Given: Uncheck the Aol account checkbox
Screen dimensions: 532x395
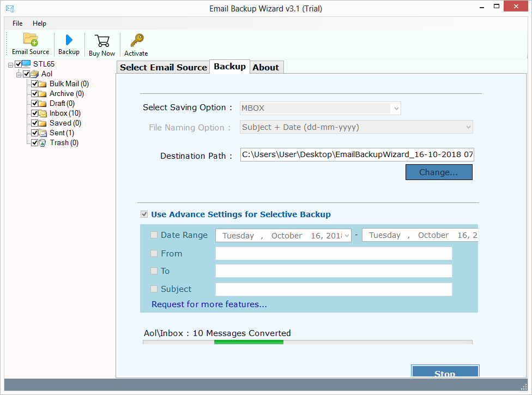Looking at the screenshot, I should coord(27,74).
